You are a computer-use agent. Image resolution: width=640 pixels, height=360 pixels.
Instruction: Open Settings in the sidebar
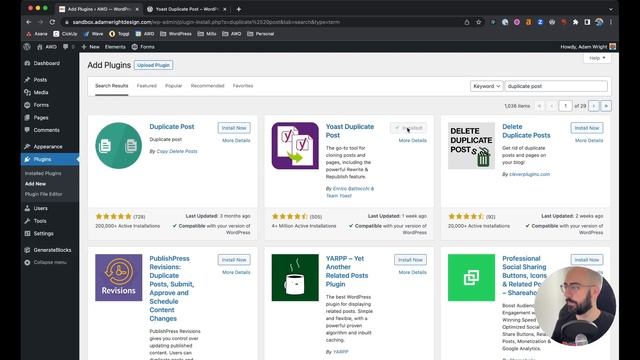tap(43, 233)
